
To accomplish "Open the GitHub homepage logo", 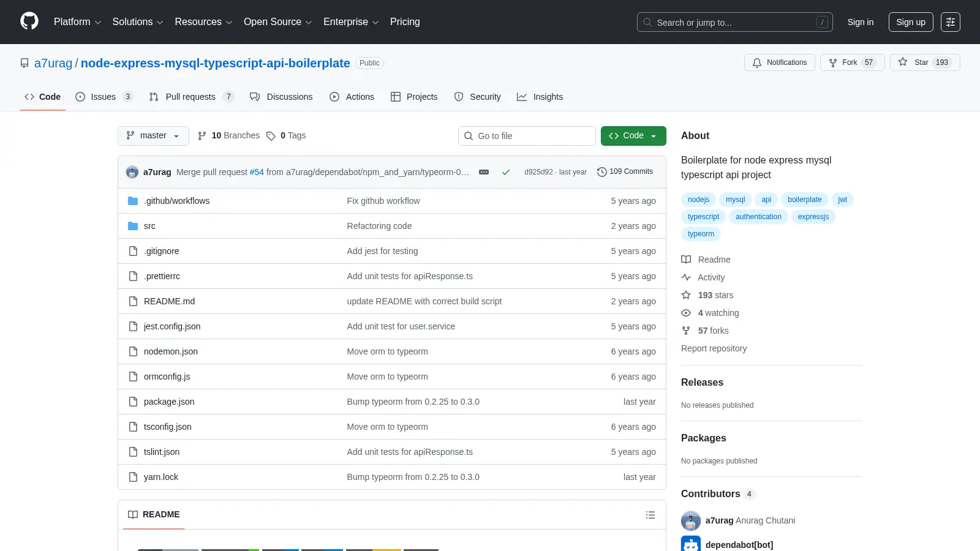I will [x=29, y=21].
